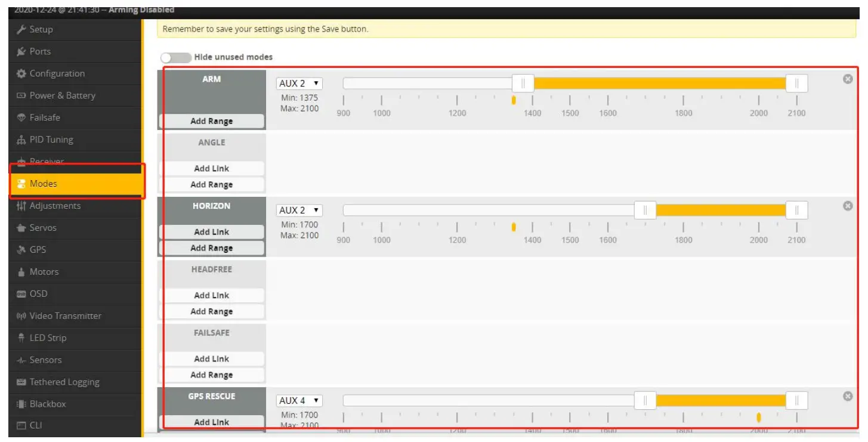Click the HORIZON mode label
The width and height of the screenshot is (868, 442).
[212, 206]
